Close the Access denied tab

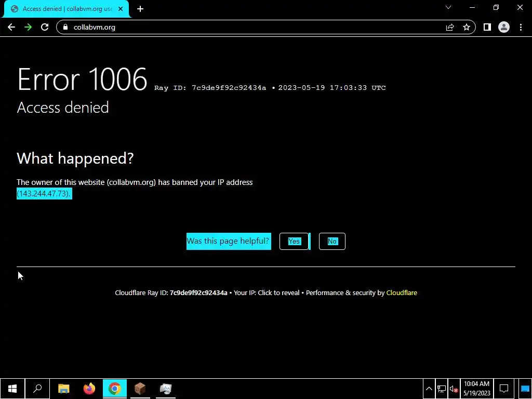(x=121, y=9)
